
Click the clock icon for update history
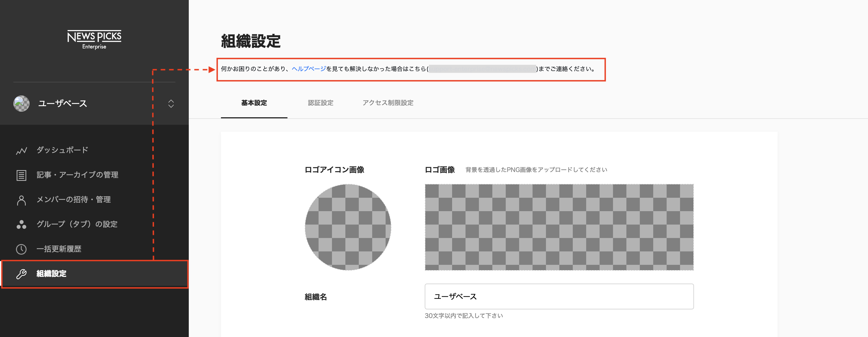point(21,249)
